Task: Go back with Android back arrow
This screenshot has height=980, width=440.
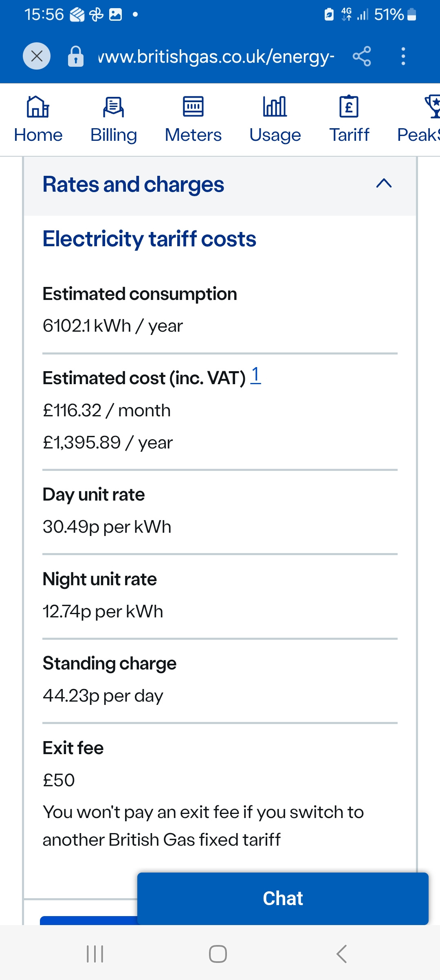Action: coord(341,954)
